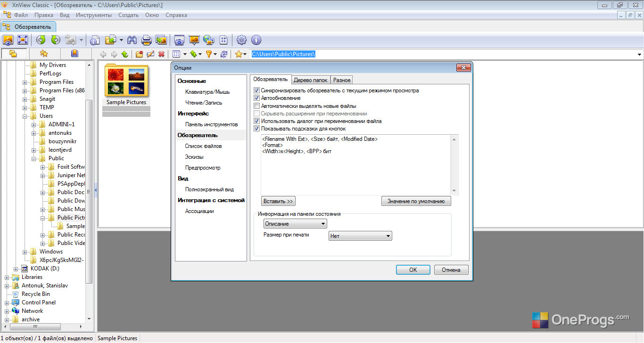
Task: Open the address path dropdown arrow
Action: pyautogui.click(x=639, y=54)
